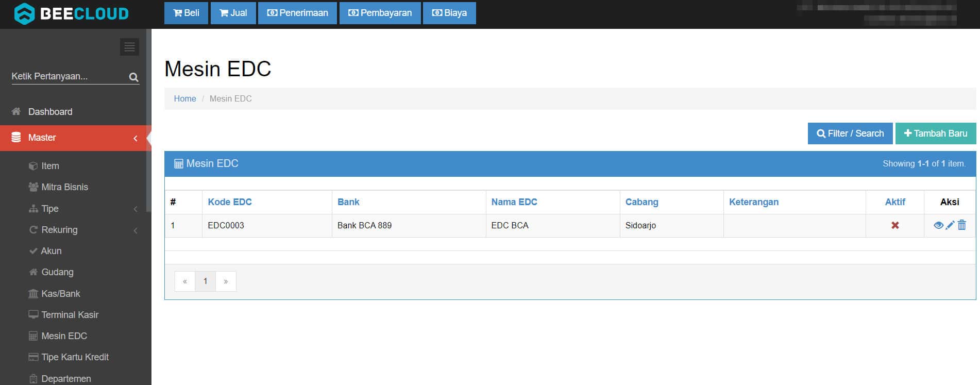Select Mesin EDC in sidebar menu
The image size is (980, 385).
pos(64,336)
